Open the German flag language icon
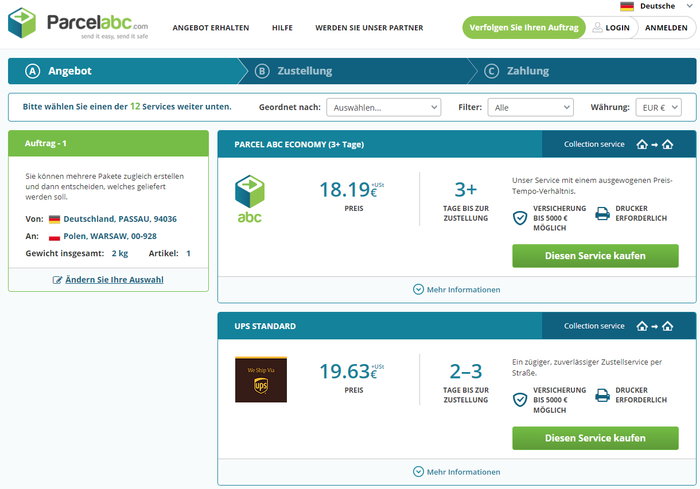This screenshot has width=700, height=489. pyautogui.click(x=627, y=6)
